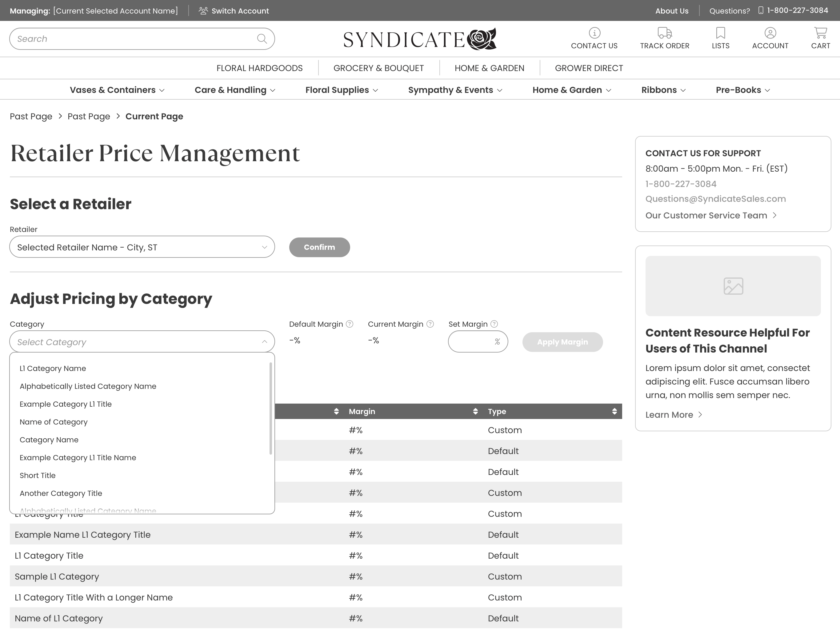This screenshot has width=840, height=642.
Task: Choose Short Title from category list
Action: tap(38, 475)
